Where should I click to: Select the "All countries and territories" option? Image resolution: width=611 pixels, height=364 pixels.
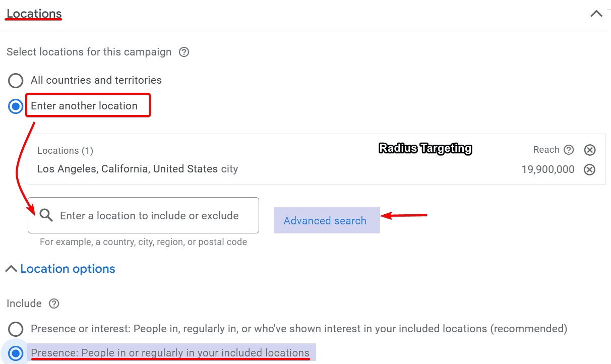tap(16, 81)
